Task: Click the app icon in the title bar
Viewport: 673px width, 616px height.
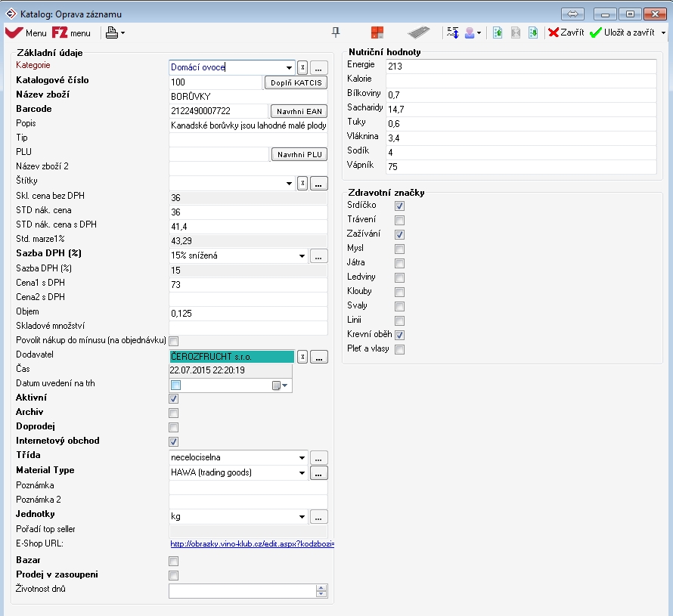Action: pyautogui.click(x=11, y=14)
